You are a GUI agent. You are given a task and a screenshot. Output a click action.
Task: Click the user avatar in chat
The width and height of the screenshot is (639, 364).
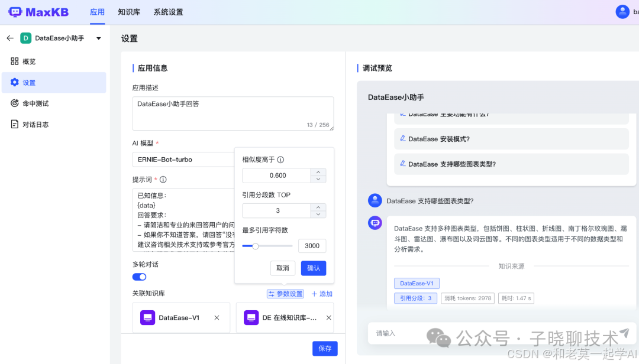point(375,200)
